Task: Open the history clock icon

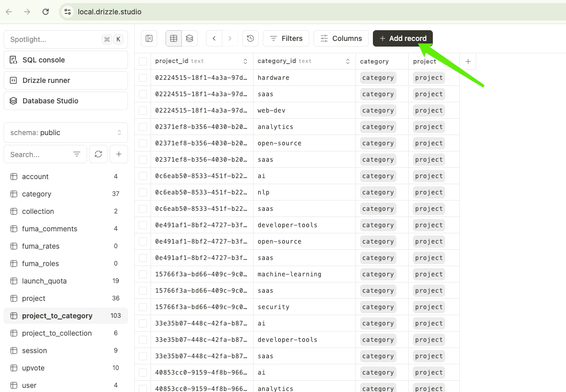Action: (x=250, y=38)
